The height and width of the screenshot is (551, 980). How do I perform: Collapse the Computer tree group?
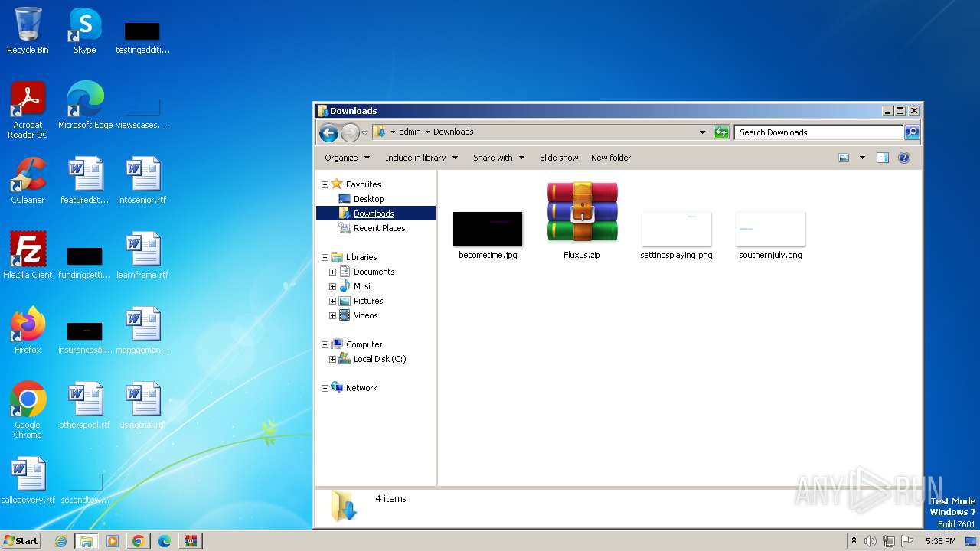coord(325,344)
